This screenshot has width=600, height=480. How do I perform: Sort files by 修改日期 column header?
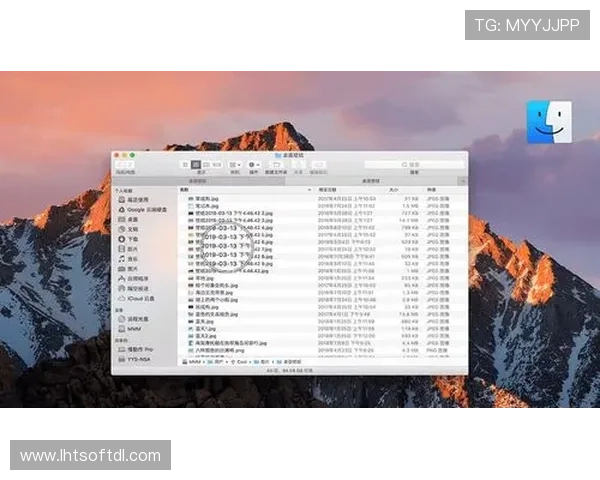coord(327,189)
